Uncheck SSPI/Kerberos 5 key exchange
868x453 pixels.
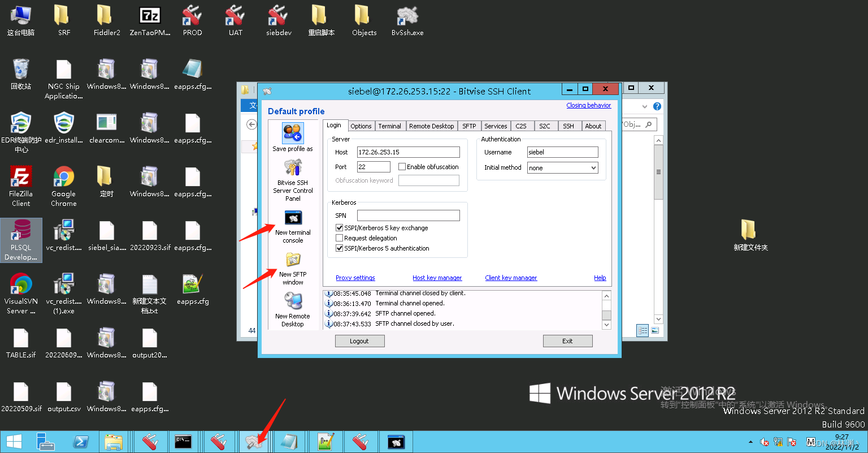point(339,228)
